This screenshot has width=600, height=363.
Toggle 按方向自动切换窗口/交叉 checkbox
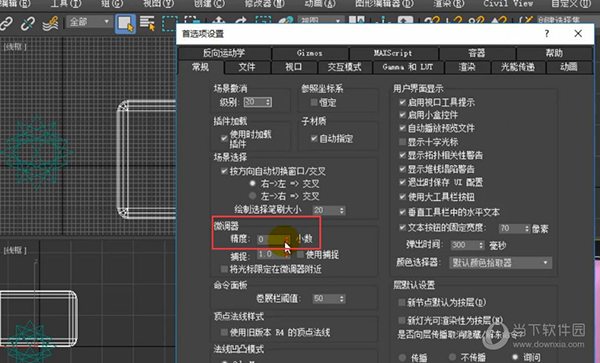[x=224, y=171]
